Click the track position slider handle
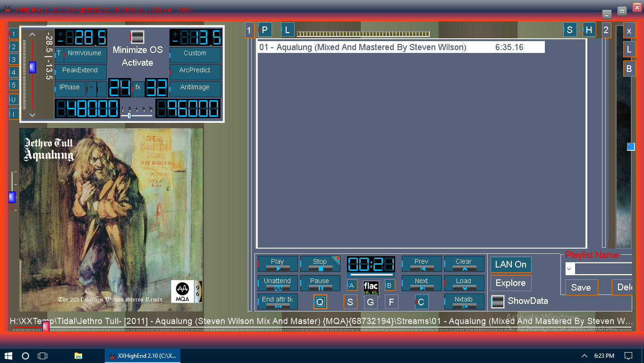This screenshot has height=363, width=644. (46, 326)
